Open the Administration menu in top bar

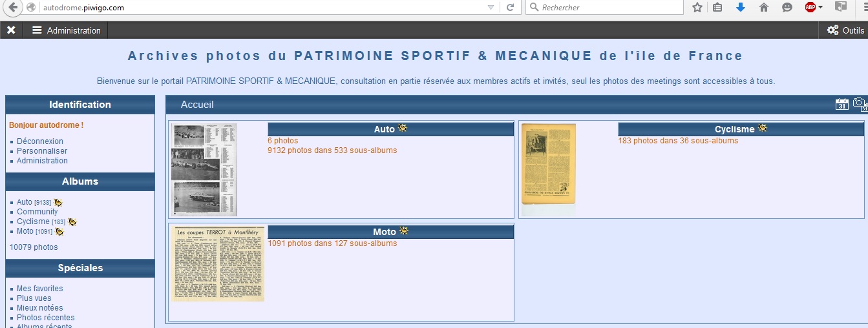(66, 30)
